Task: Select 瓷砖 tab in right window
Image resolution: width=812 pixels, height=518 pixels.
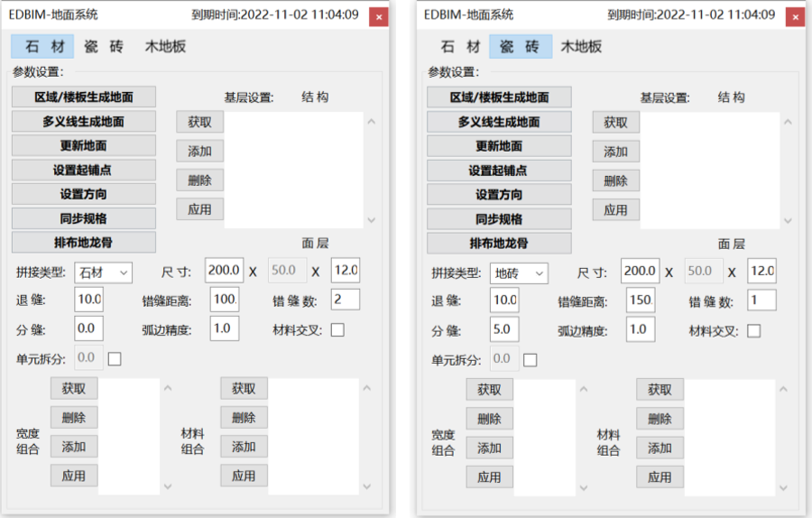Action: pyautogui.click(x=521, y=47)
